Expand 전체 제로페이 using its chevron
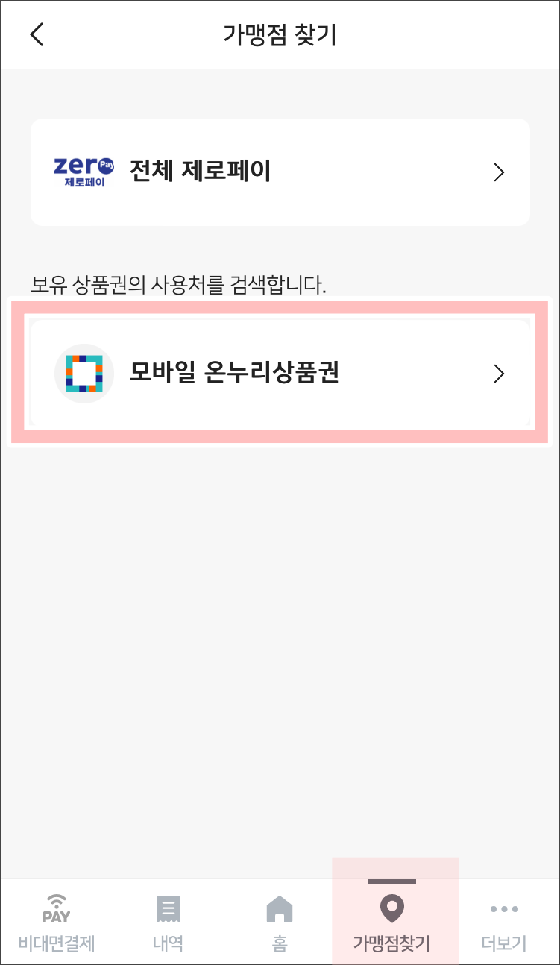 (x=500, y=172)
